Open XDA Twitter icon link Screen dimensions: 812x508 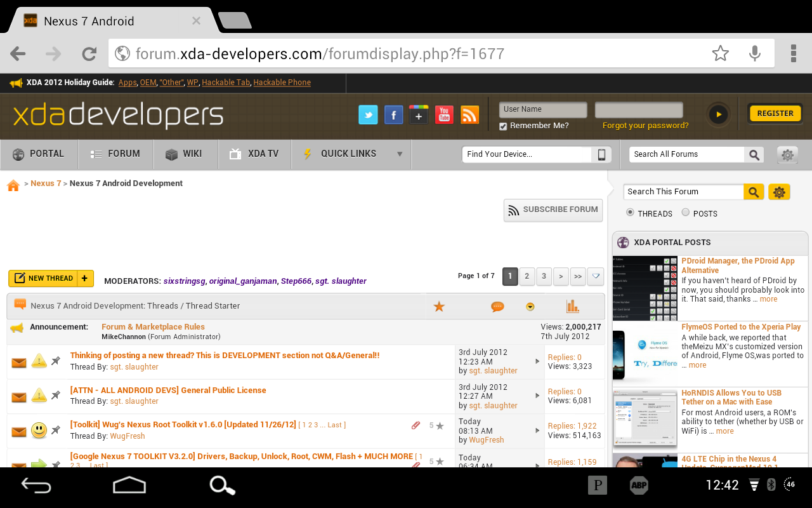click(368, 115)
